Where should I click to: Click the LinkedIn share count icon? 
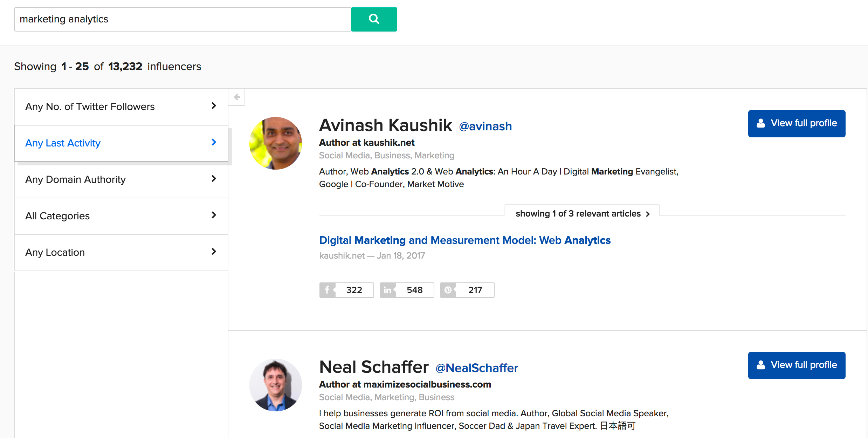pyautogui.click(x=387, y=290)
